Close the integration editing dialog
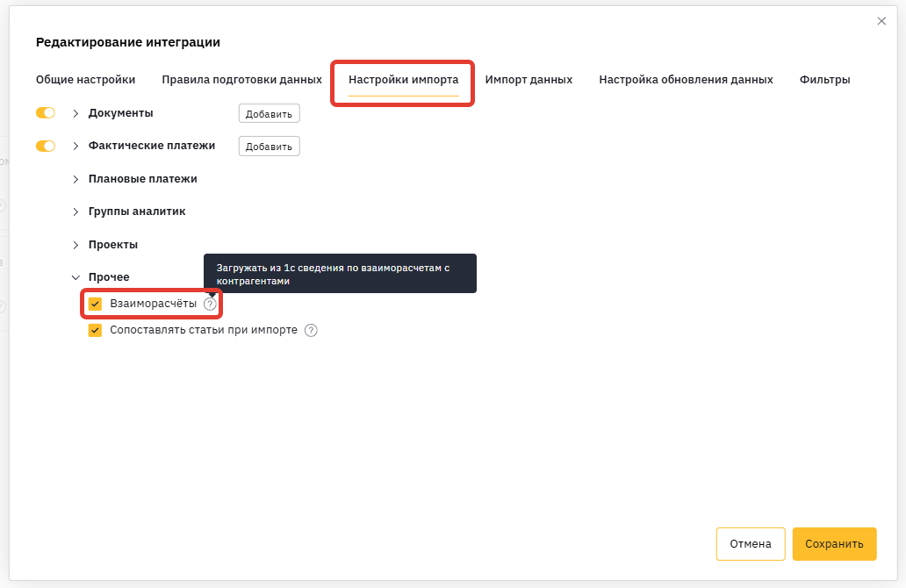The height and width of the screenshot is (588, 906). [x=881, y=21]
